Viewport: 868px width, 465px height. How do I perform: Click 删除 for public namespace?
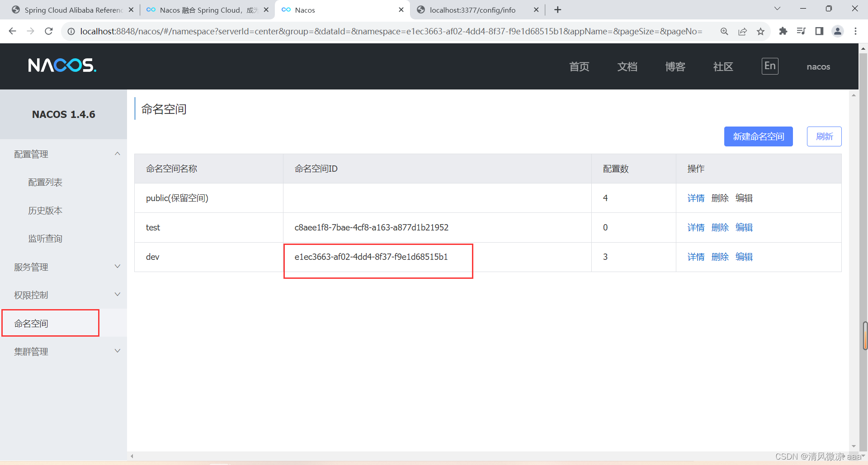click(720, 198)
